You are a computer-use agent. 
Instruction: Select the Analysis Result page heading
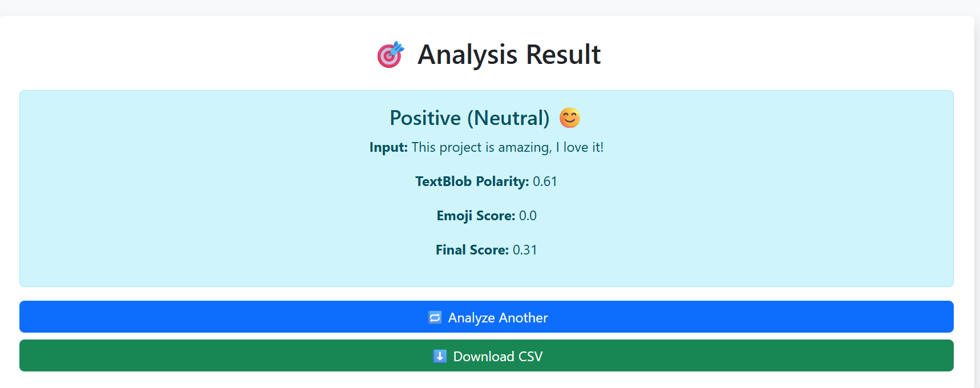point(509,54)
